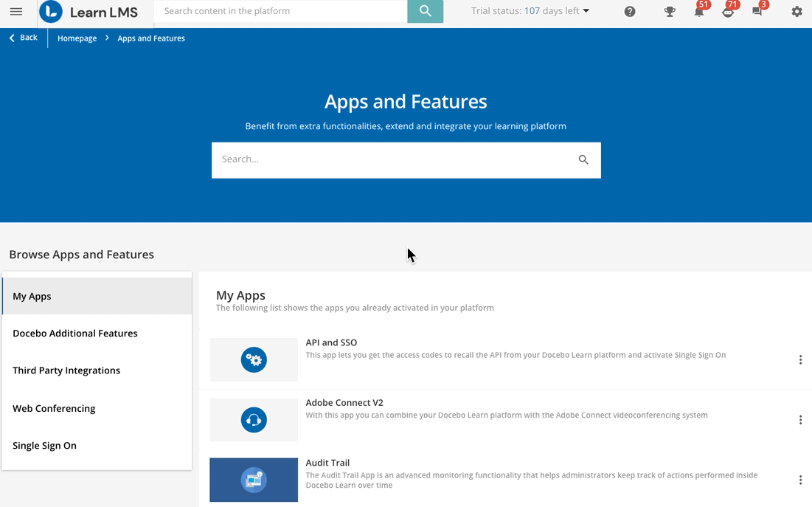This screenshot has width=812, height=507.
Task: Open the admin settings gear icon
Action: pyautogui.click(x=797, y=11)
